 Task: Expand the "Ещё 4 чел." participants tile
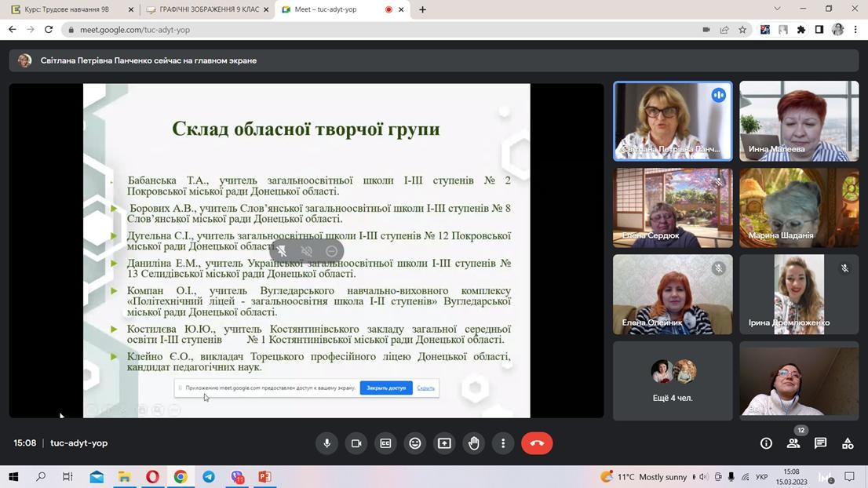pos(673,381)
